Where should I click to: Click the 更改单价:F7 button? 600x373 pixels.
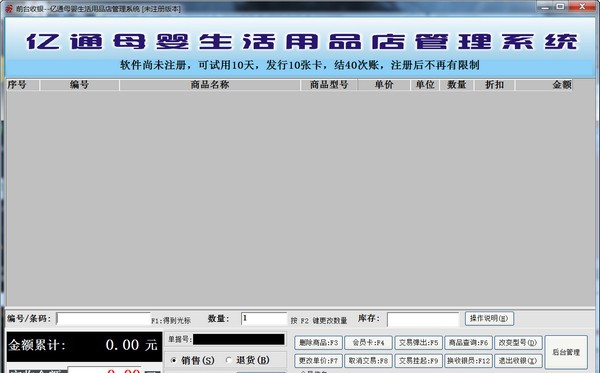318,361
